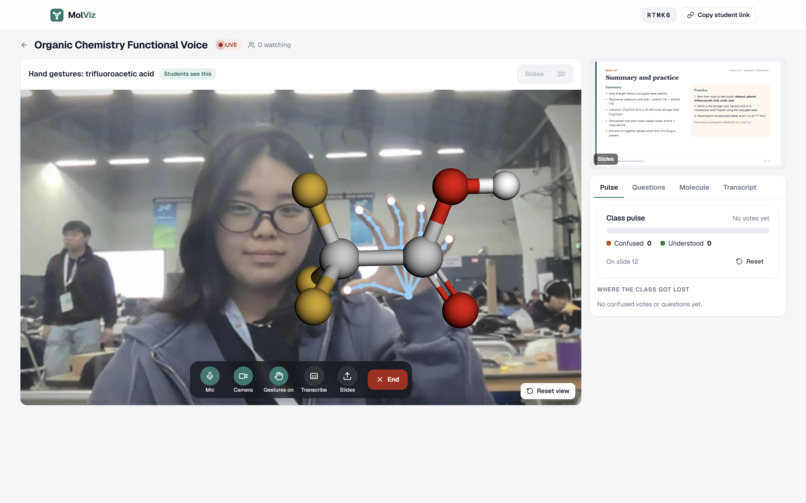The height and width of the screenshot is (503, 806).
Task: Click the 0 watching viewers icon
Action: [251, 45]
